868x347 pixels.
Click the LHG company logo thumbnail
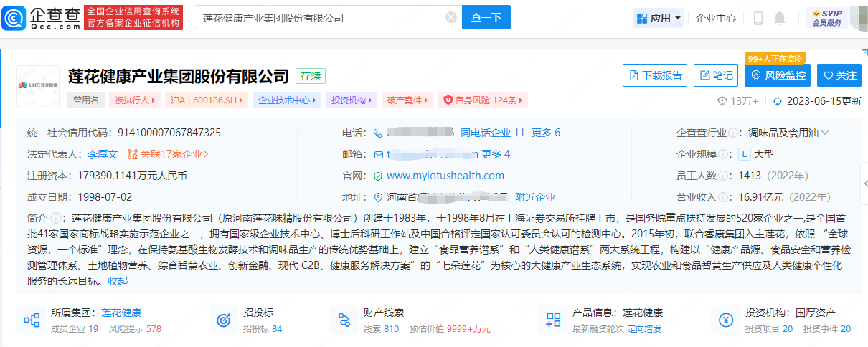[38, 85]
